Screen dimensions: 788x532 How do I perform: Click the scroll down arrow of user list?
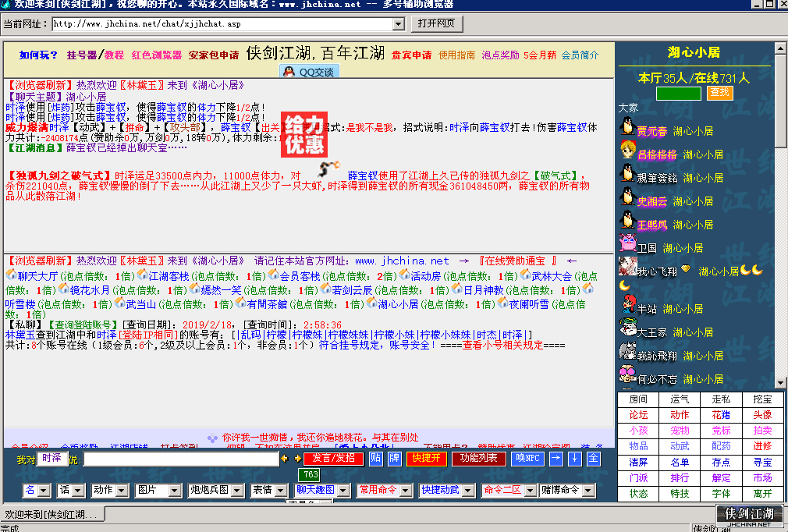(x=780, y=383)
